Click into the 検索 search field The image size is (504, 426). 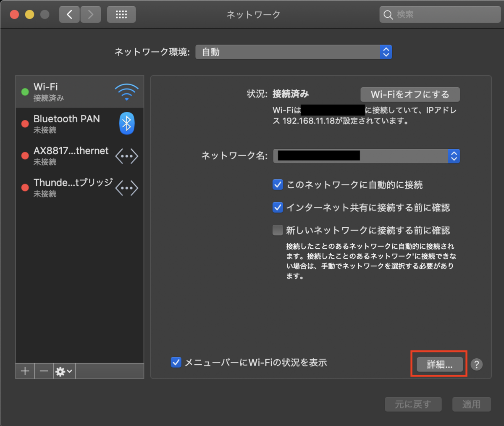[x=440, y=15]
